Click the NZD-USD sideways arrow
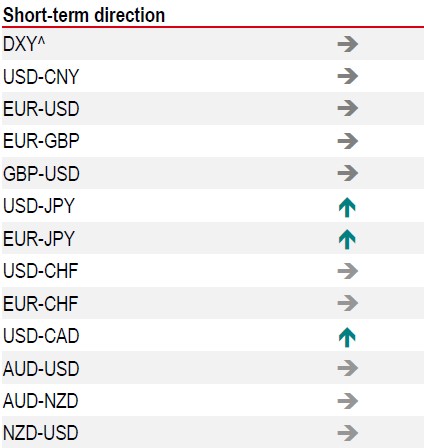The height and width of the screenshot is (448, 424). coord(348,433)
